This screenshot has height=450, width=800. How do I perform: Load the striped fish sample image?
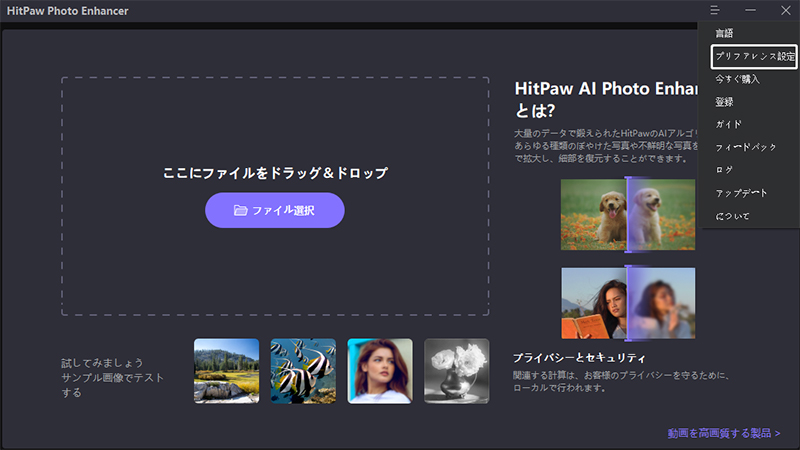[303, 371]
